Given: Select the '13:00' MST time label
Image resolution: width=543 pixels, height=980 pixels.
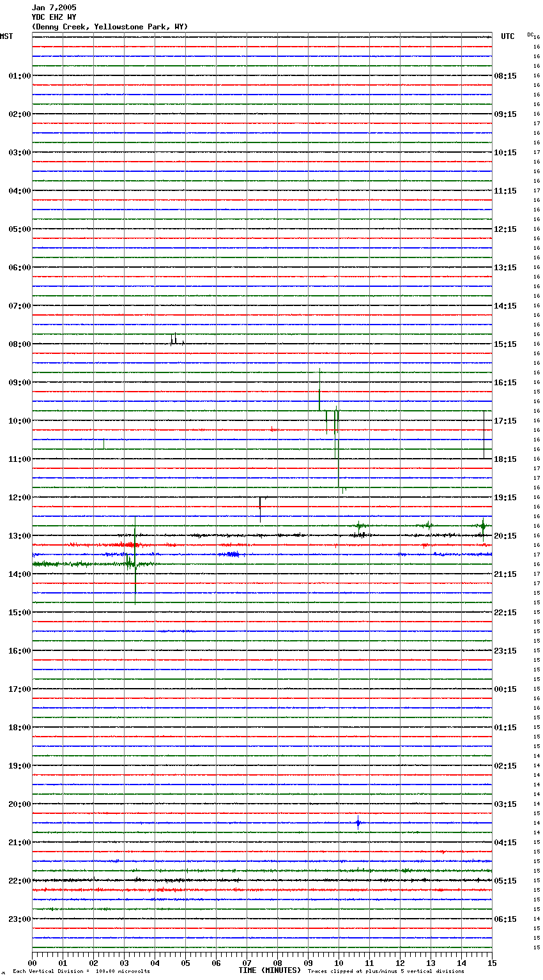Looking at the screenshot, I should pyautogui.click(x=20, y=536).
